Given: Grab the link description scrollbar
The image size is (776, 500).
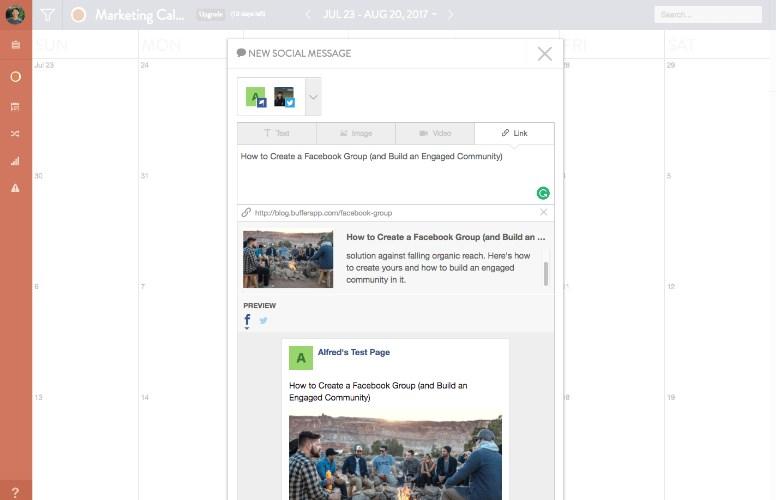Looking at the screenshot, I should [546, 274].
